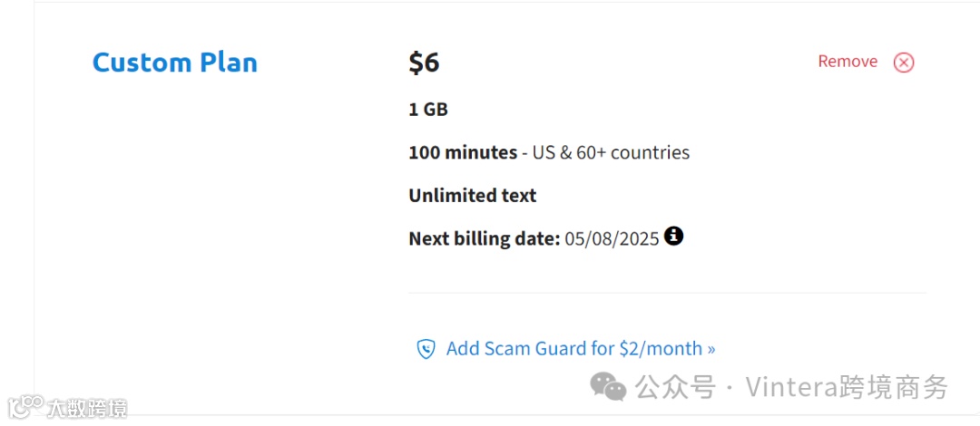Image resolution: width=980 pixels, height=426 pixels.
Task: Click the Unlimited text line
Action: click(472, 196)
